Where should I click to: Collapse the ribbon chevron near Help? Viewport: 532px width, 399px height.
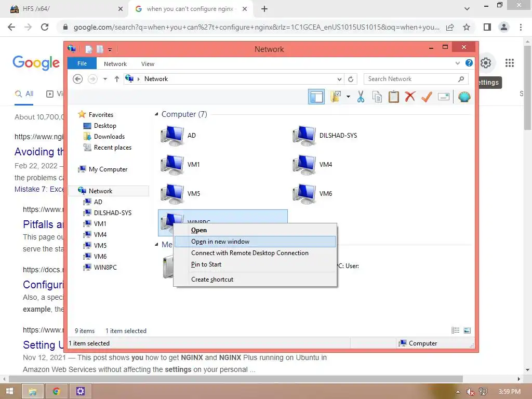click(458, 63)
